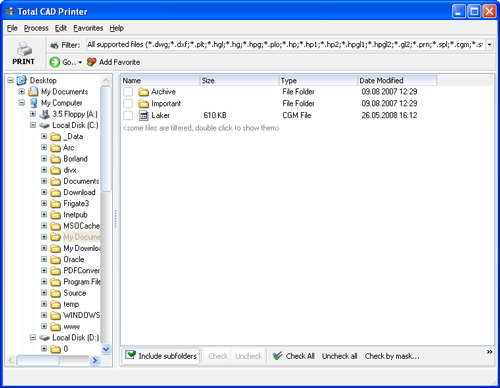Open the Filter dropdown arrow

point(489,45)
